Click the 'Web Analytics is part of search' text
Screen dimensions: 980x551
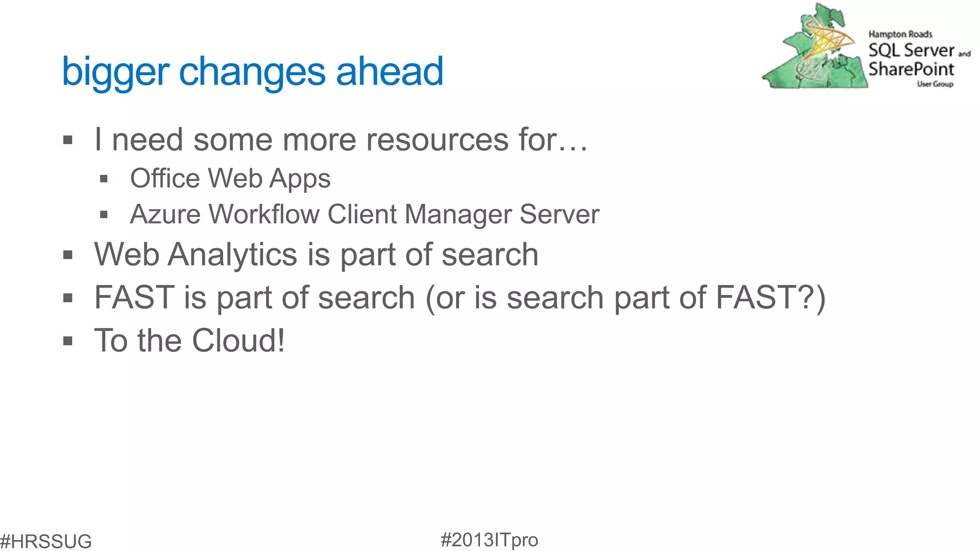(316, 254)
